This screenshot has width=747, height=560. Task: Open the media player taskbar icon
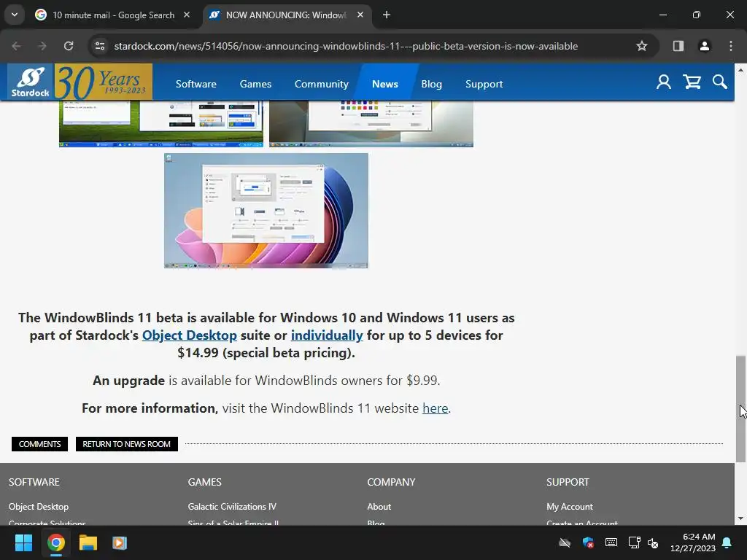pos(120,542)
